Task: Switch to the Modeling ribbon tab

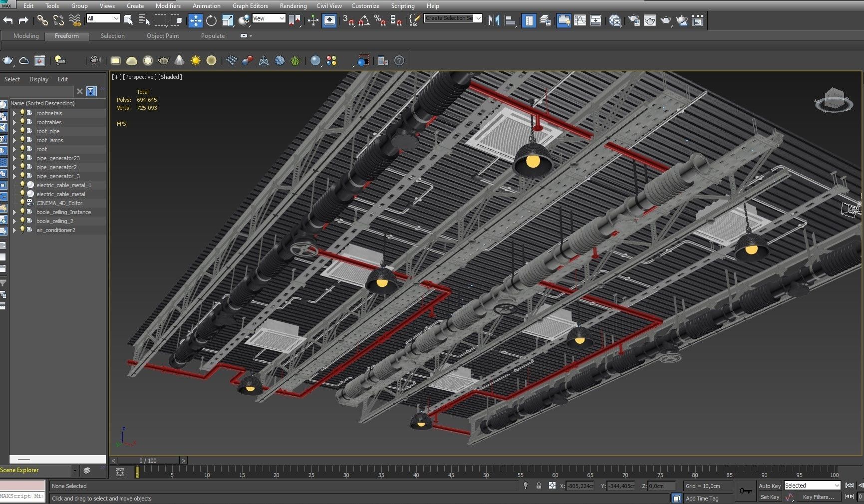Action: click(x=26, y=36)
